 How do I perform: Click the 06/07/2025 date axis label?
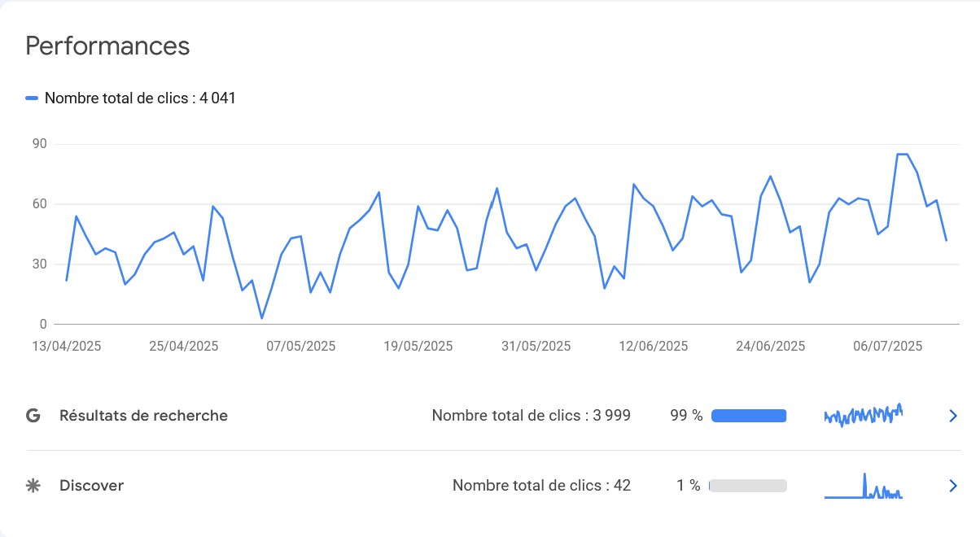pos(887,346)
